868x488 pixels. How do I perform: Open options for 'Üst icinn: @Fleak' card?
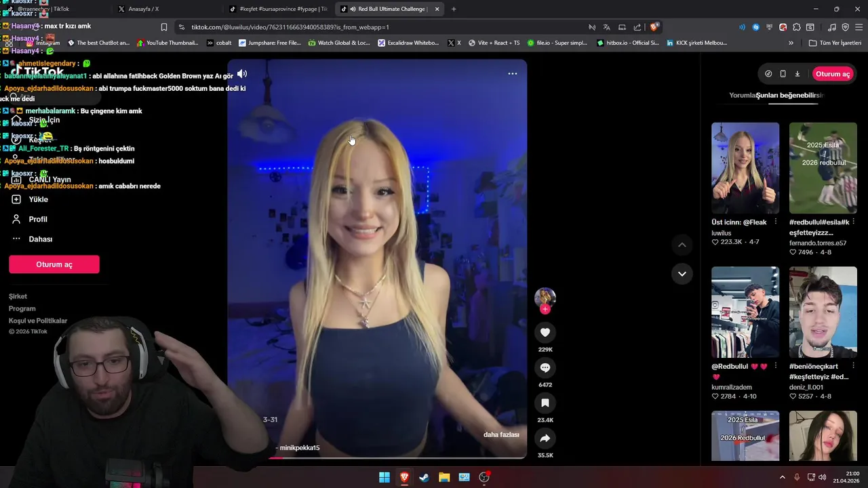pyautogui.click(x=775, y=222)
